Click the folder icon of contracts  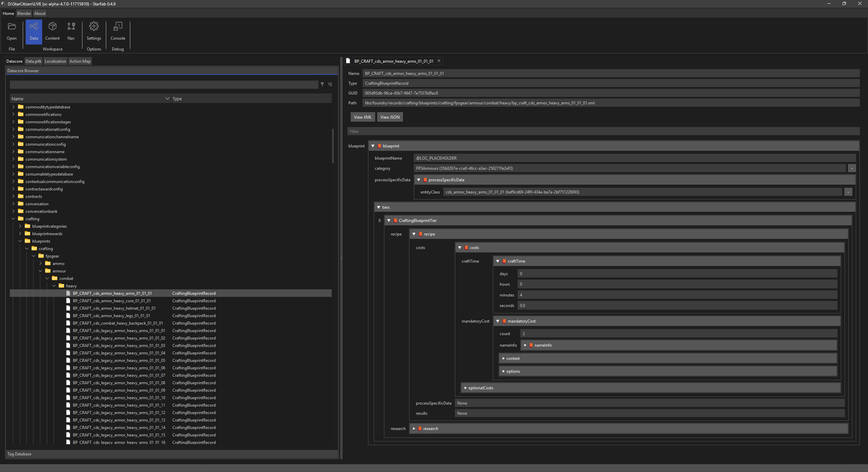[21, 197]
